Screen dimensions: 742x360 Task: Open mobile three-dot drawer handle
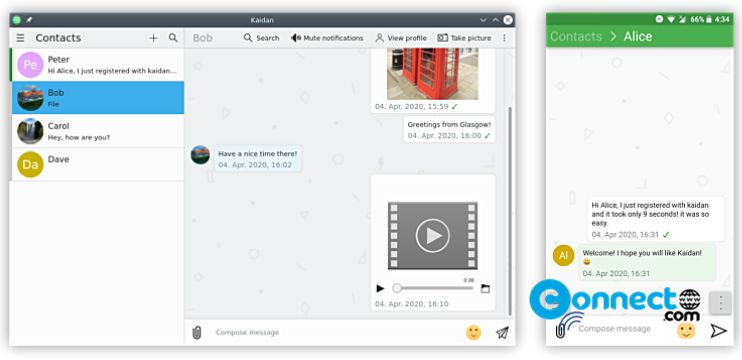pyautogui.click(x=721, y=303)
